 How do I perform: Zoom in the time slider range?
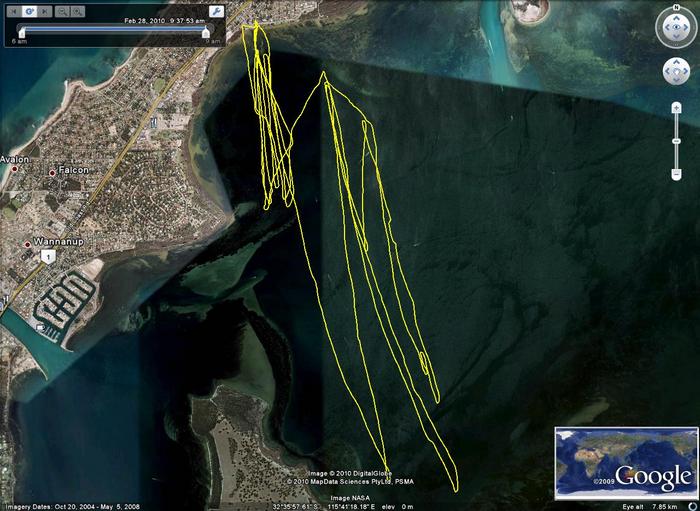78,11
